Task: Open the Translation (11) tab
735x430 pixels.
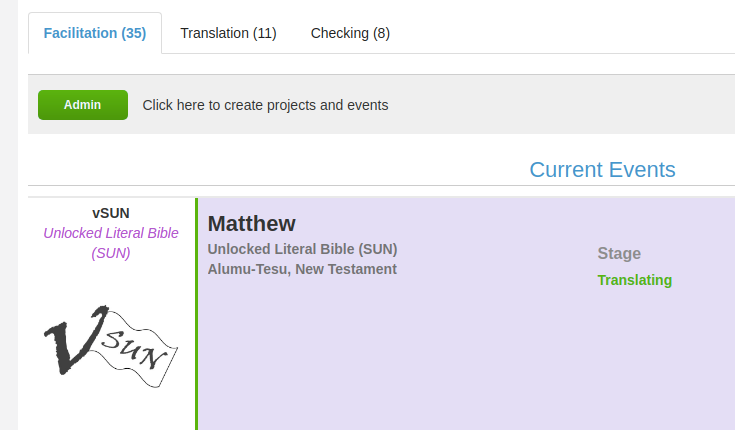Action: point(228,33)
